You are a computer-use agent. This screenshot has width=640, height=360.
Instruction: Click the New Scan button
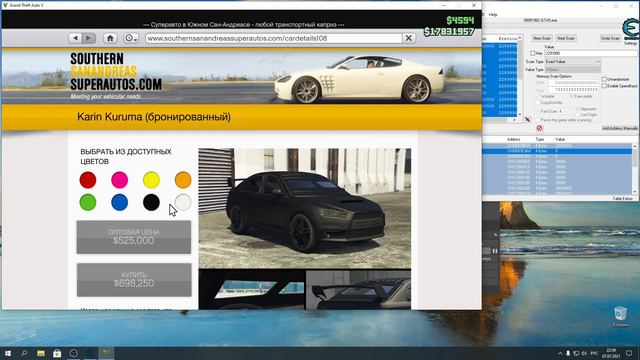click(542, 38)
